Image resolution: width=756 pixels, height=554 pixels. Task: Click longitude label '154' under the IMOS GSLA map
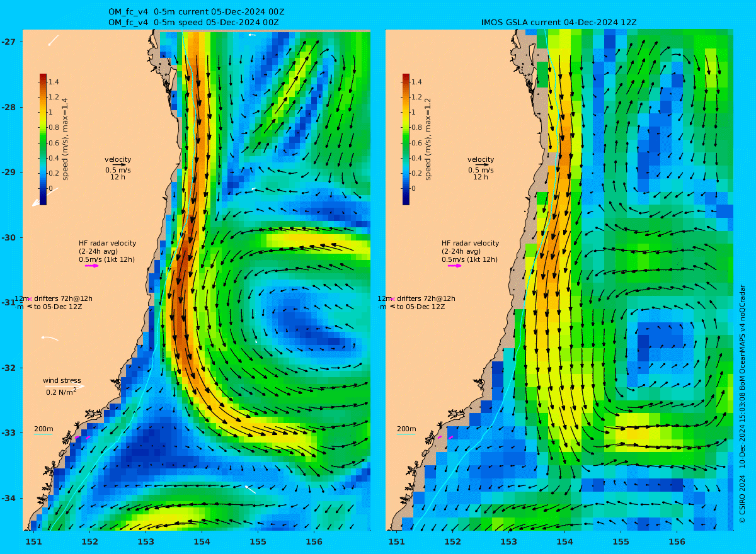point(564,541)
